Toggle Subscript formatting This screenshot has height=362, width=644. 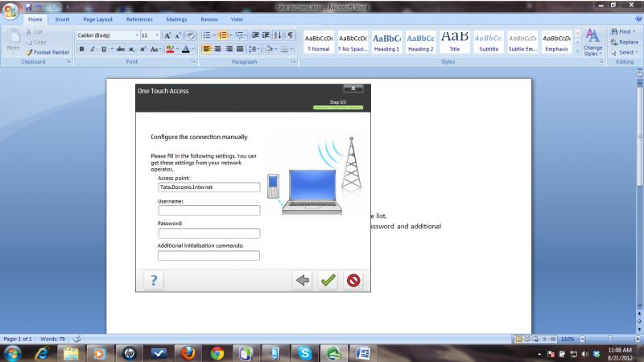[131, 49]
